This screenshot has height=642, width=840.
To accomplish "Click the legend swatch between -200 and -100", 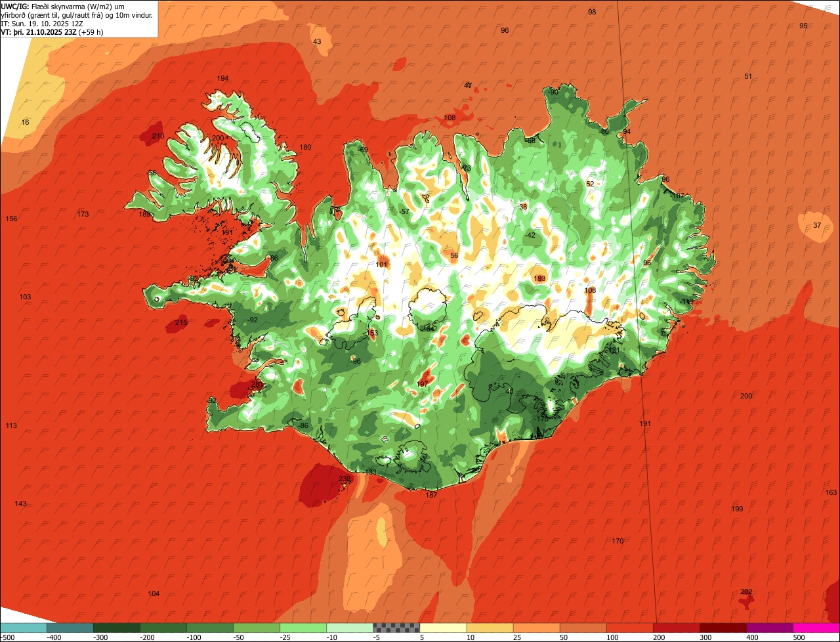I will (x=163, y=628).
